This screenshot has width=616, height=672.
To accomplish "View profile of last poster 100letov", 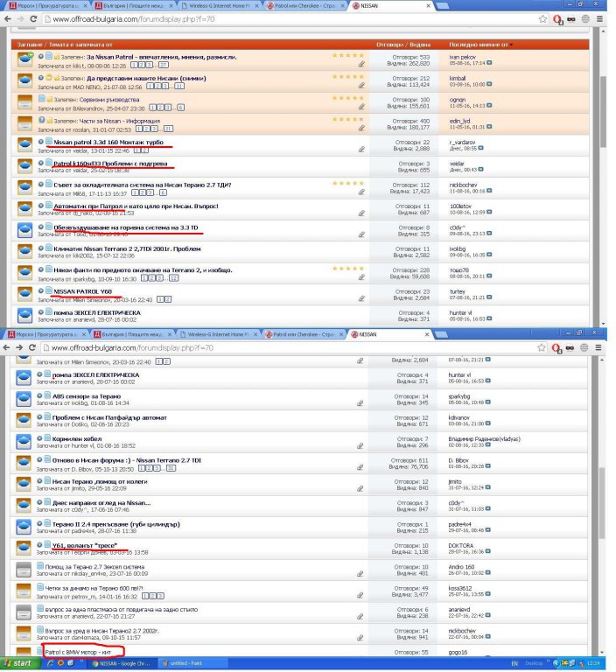I will [460, 206].
